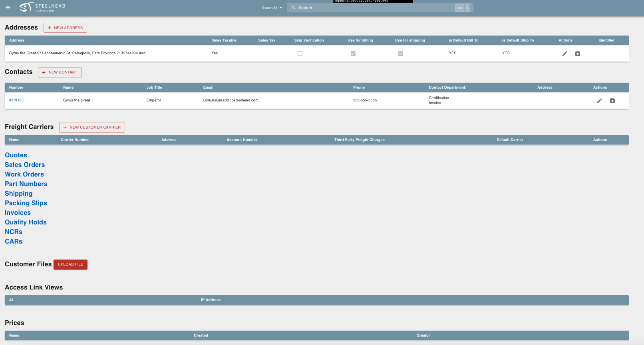Click the New Customer Carrier button
The width and height of the screenshot is (644, 345).
[x=92, y=127]
